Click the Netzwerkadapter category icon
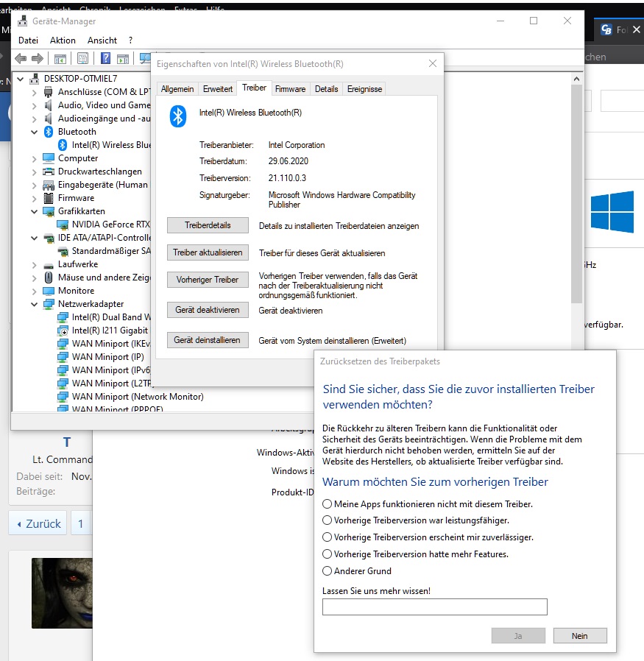Image resolution: width=644 pixels, height=661 pixels. (49, 304)
